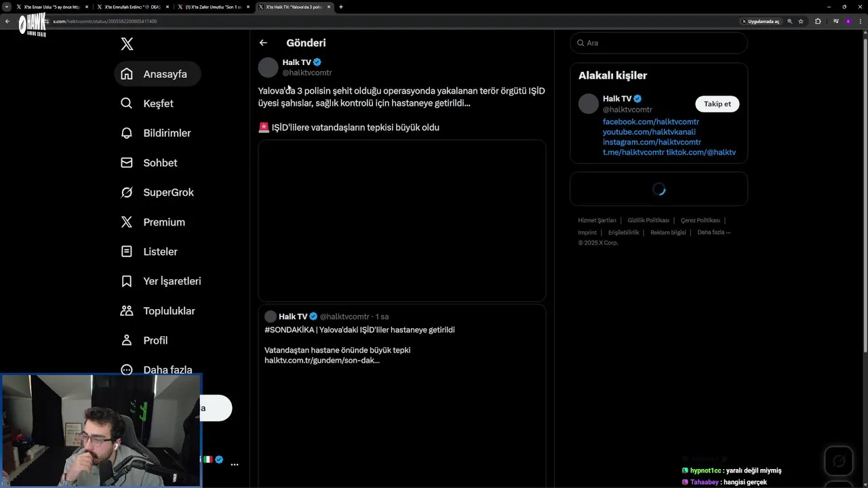Screen dimensions: 868x488
Task: Open the #SONDAKİKA hashtag in quoted post
Action: (x=290, y=330)
